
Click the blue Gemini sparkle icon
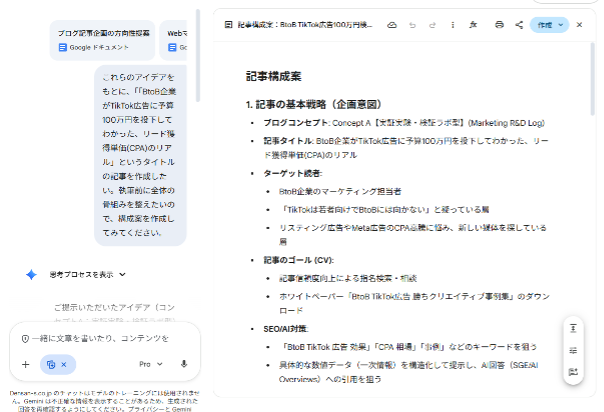click(x=31, y=275)
